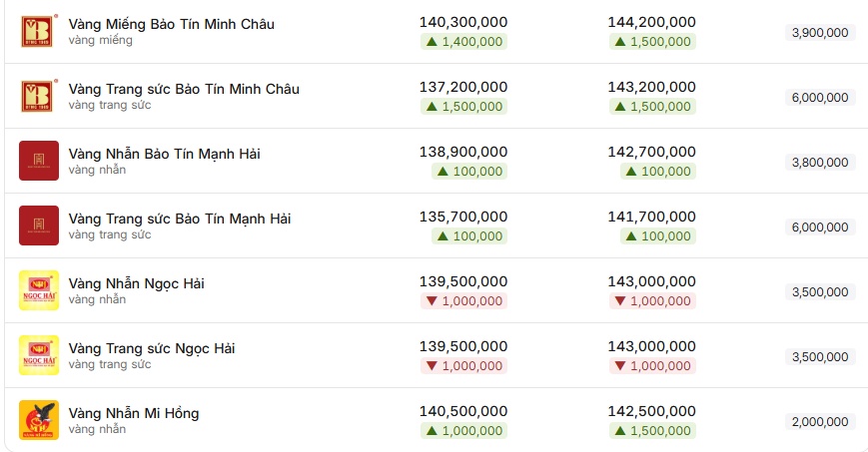Click the Ngọc Hải logo for Vàng Nhẫn

pyautogui.click(x=39, y=290)
